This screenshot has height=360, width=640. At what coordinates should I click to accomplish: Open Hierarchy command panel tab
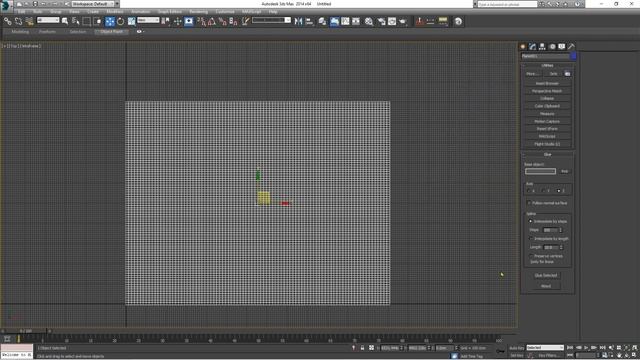pyautogui.click(x=542, y=47)
